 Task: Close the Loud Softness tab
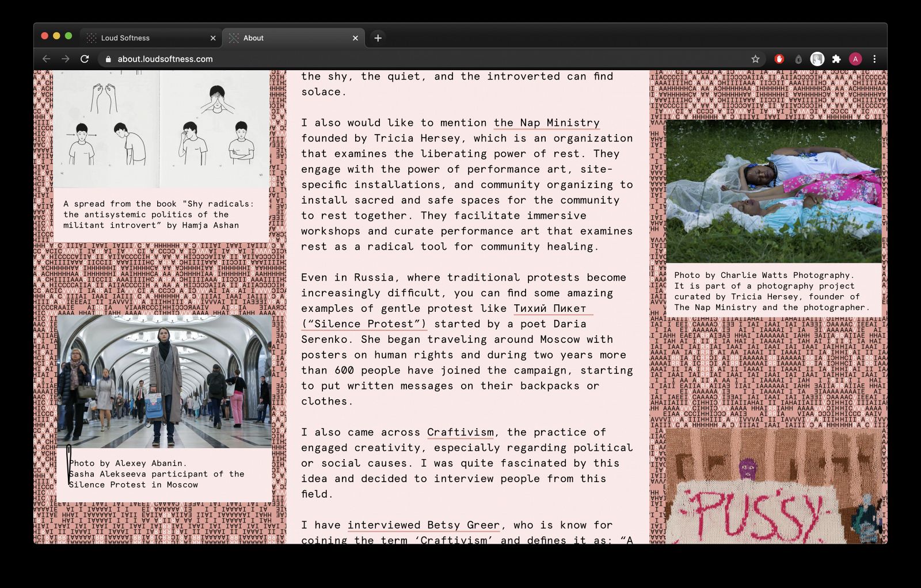tap(213, 38)
